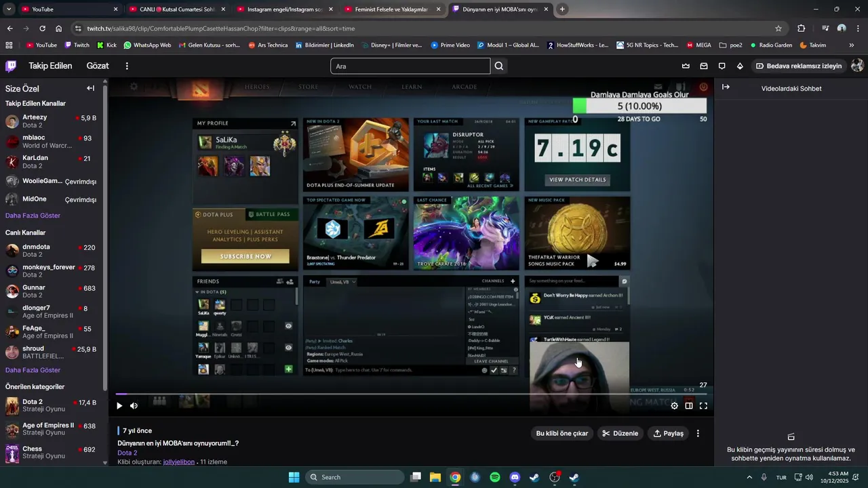Open a new browser tab
868x488 pixels.
tap(562, 9)
